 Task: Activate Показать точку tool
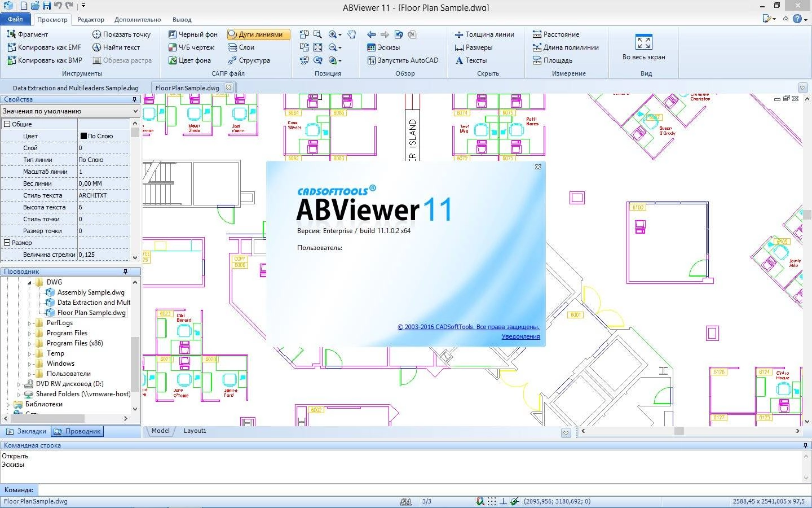pos(121,34)
